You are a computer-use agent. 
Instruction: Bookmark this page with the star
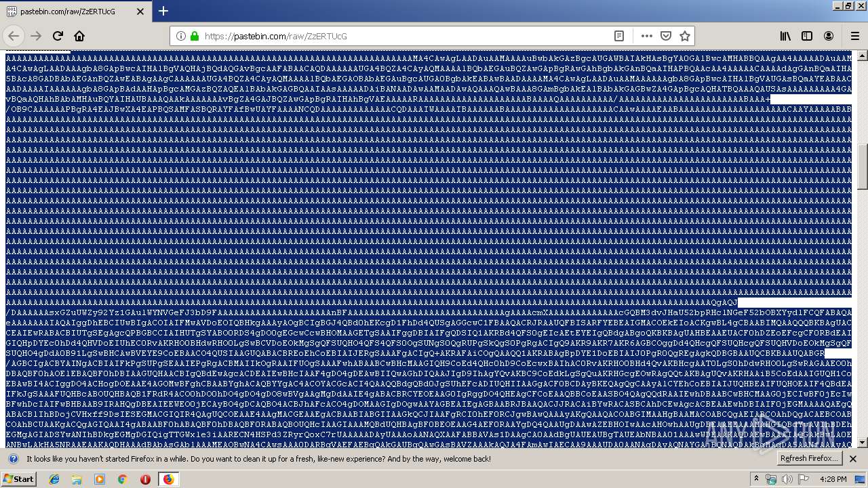coord(685,36)
